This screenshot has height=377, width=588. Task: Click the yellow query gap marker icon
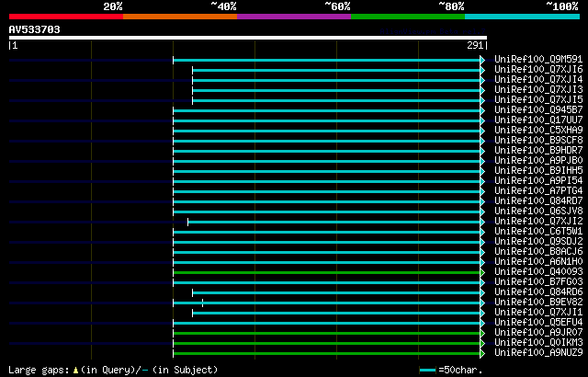[75, 371]
